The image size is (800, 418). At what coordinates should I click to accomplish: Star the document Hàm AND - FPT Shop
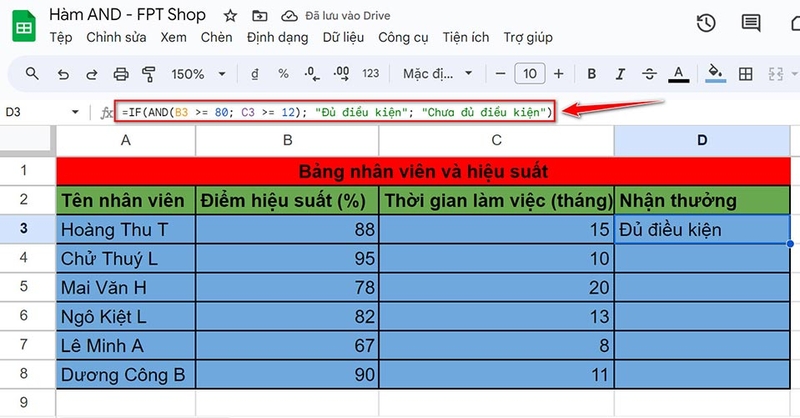click(x=231, y=16)
